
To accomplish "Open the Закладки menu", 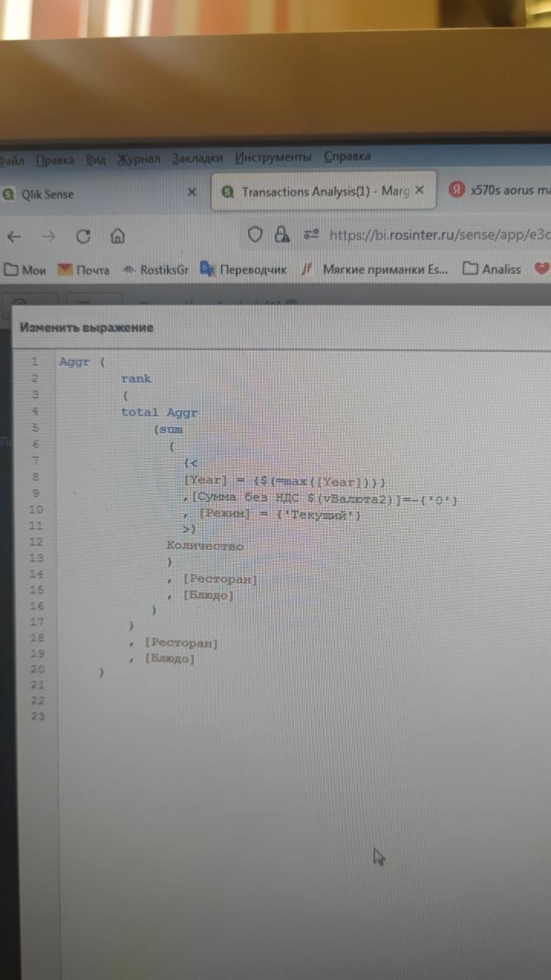I will pyautogui.click(x=197, y=158).
